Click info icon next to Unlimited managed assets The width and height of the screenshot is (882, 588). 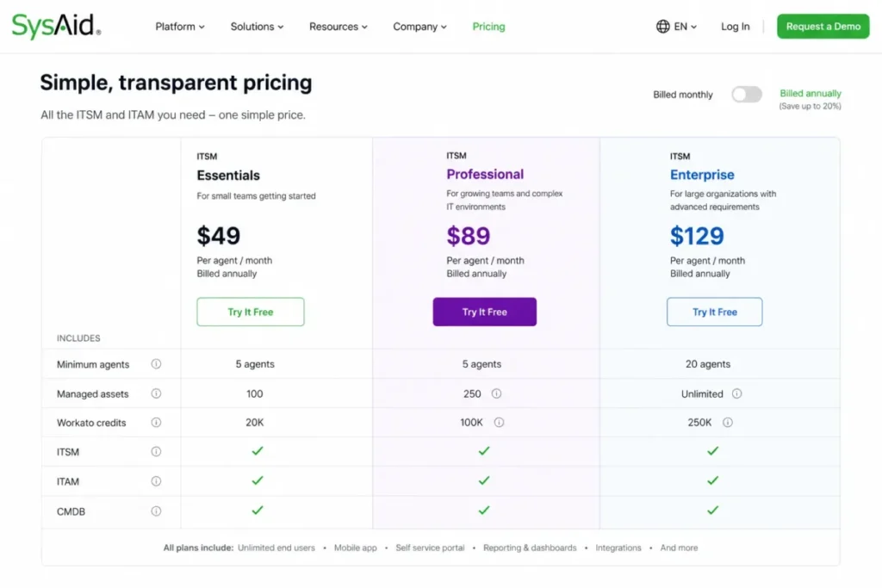coord(736,393)
